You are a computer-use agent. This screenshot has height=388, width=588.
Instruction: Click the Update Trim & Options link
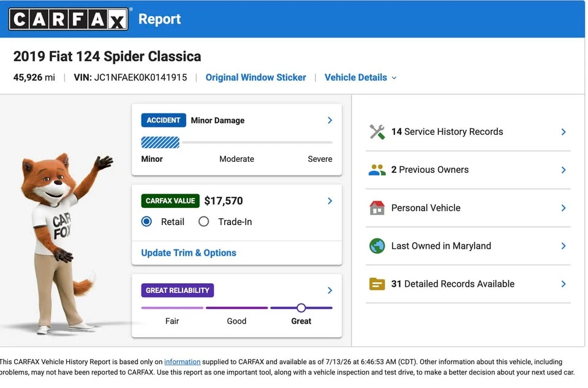(189, 253)
